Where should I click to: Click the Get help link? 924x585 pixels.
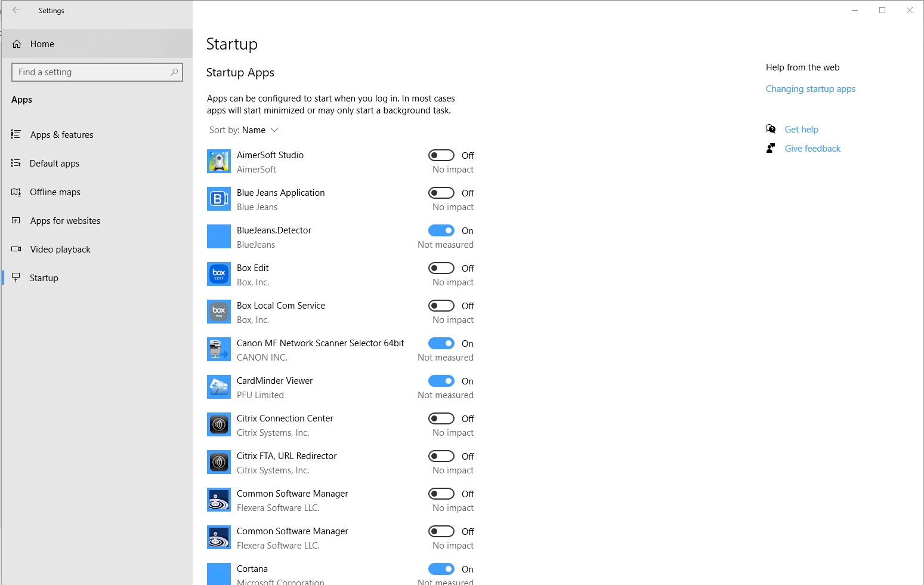[x=801, y=130]
